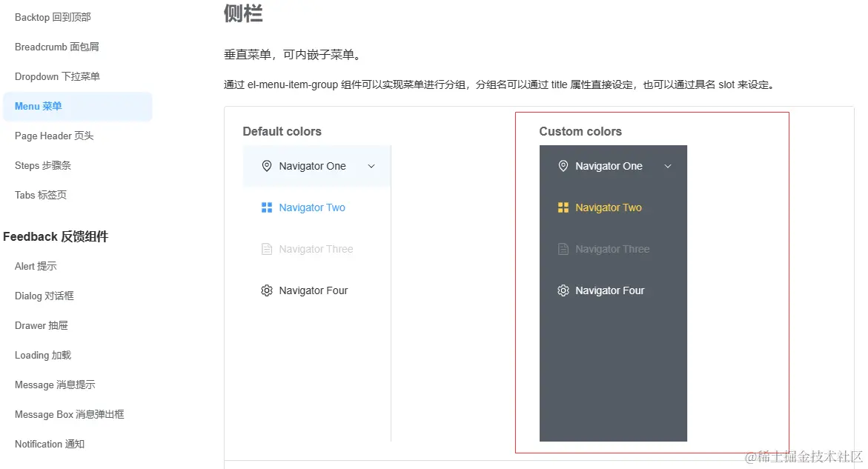Viewport: 868px width, 469px height.
Task: Click gear icon in dark Custom menu
Action: (x=563, y=290)
